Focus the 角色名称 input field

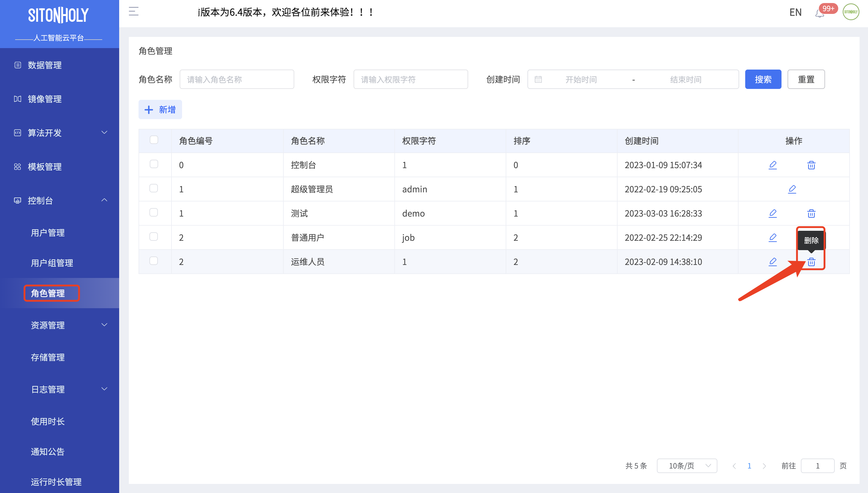coord(237,79)
